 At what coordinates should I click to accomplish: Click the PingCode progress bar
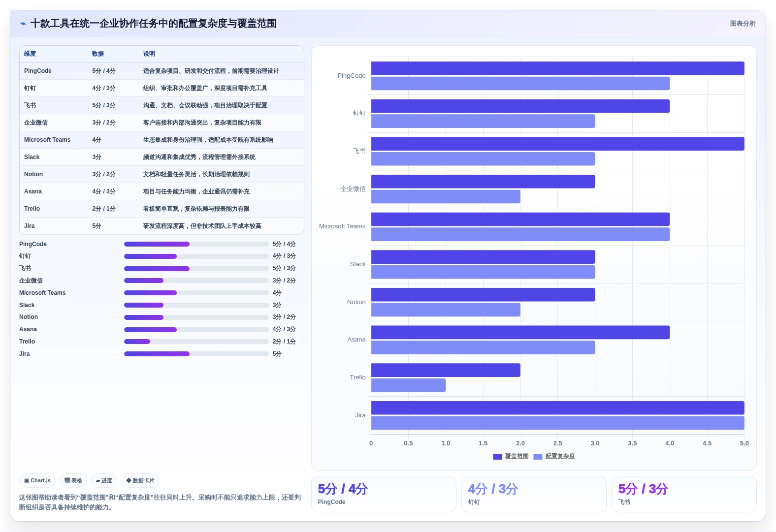[x=196, y=244]
